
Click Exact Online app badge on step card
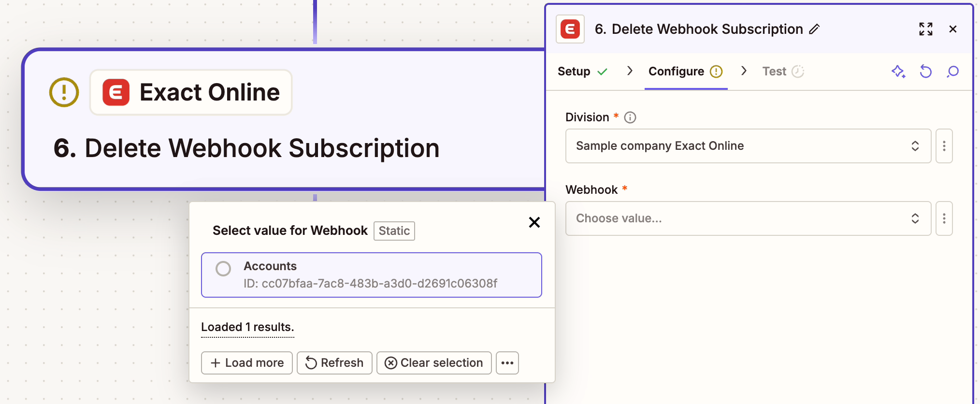pos(191,92)
